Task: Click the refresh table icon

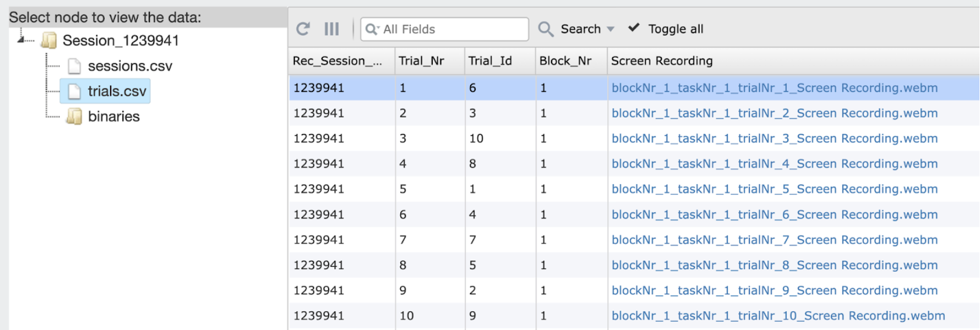Action: [303, 29]
